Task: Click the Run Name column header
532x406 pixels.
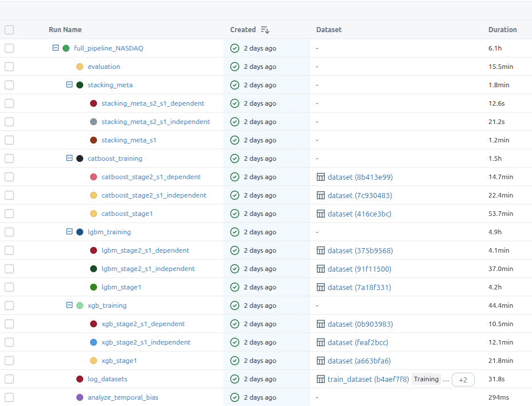Action: pos(65,30)
